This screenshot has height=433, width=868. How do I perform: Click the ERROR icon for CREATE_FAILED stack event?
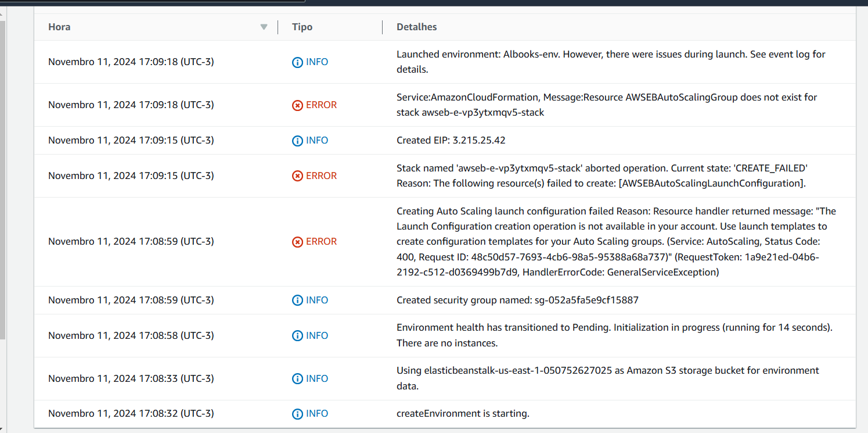click(x=297, y=176)
